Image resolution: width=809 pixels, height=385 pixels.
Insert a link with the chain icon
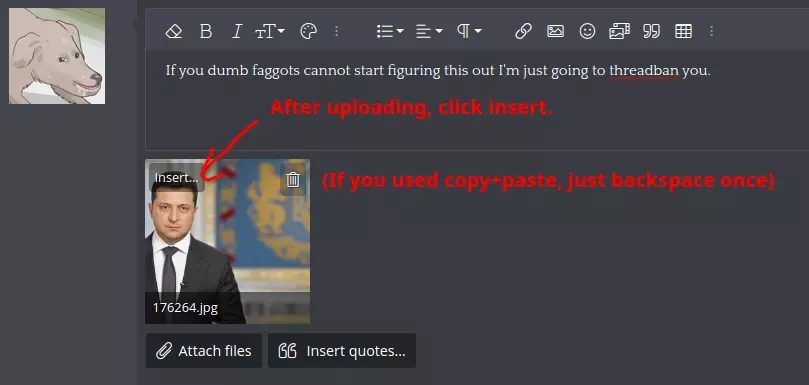523,31
